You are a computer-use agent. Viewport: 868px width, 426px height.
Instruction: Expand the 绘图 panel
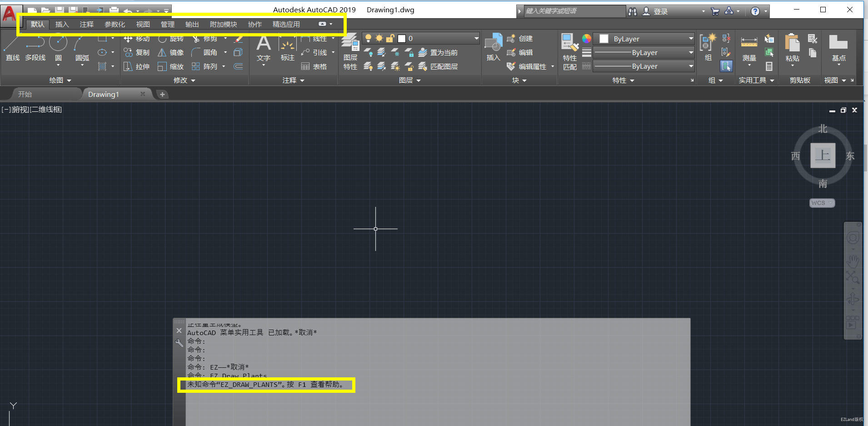[x=60, y=80]
